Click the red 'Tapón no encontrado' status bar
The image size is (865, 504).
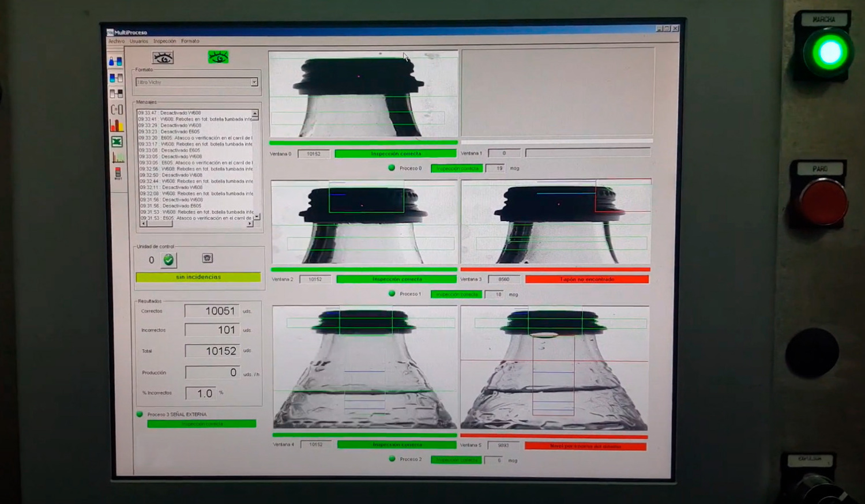tap(586, 280)
